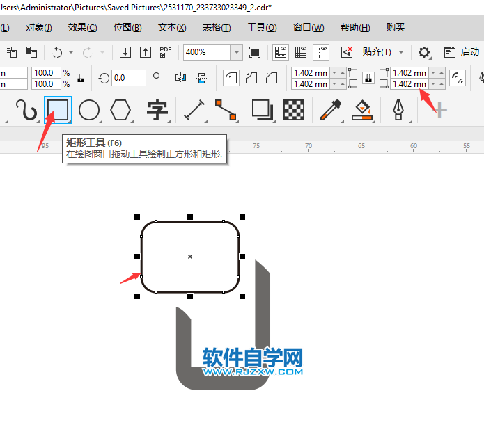Decrease bottom-left corner radius with down stepper
Image resolution: width=484 pixels, height=448 pixels.
click(334, 84)
